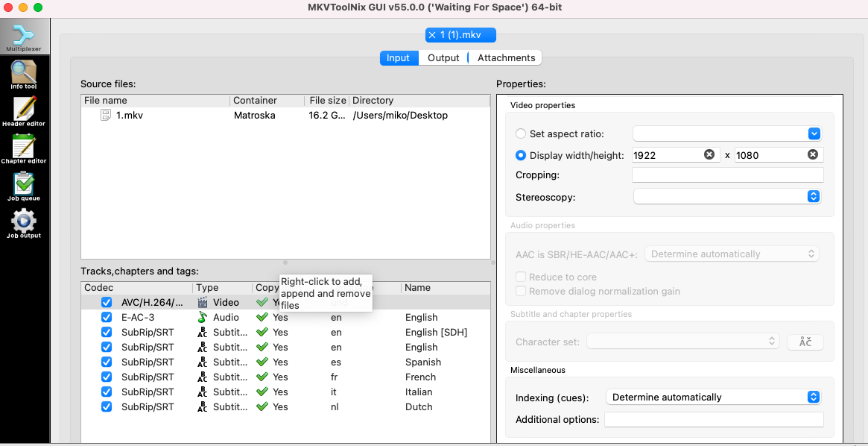The height and width of the screenshot is (446, 868).
Task: View the Job output
Action: click(23, 223)
